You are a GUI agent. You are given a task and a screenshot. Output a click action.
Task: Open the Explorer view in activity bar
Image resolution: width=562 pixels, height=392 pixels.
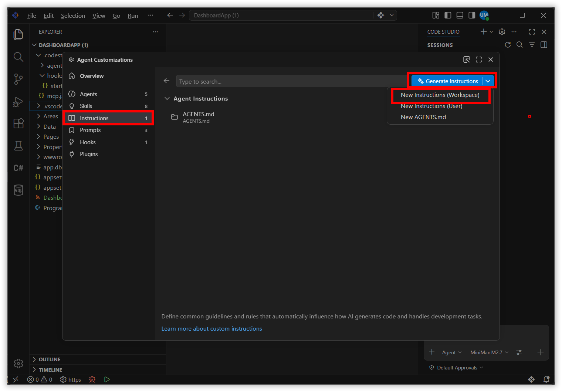pos(18,35)
